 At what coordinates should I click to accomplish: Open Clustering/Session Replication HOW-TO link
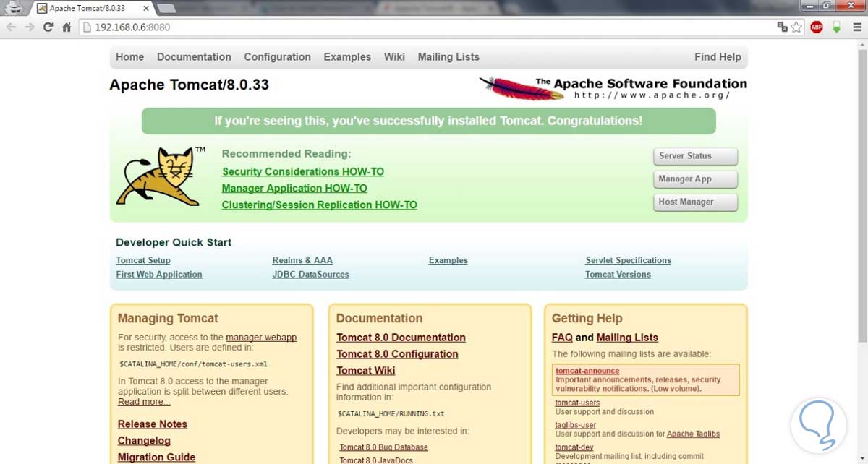click(x=320, y=205)
